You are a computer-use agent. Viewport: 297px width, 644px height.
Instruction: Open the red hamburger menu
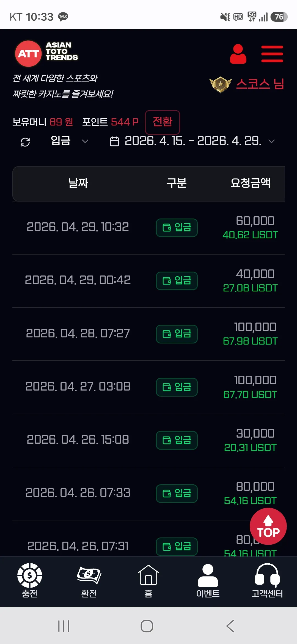[272, 54]
